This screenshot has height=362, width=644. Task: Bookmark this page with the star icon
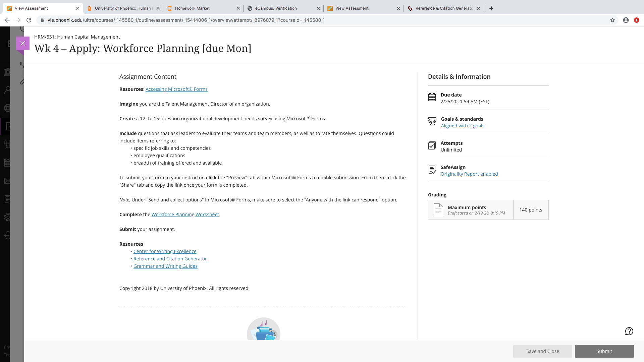[x=612, y=20]
